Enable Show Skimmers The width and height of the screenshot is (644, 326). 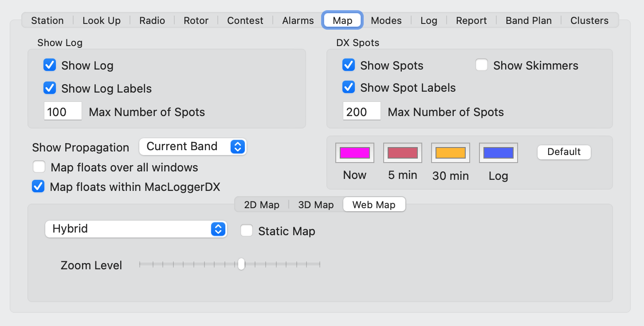tap(482, 65)
